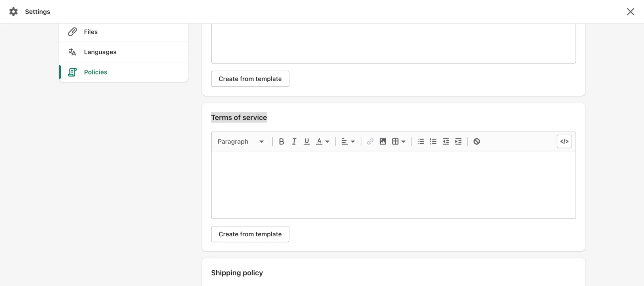The width and height of the screenshot is (644, 286).
Task: Select Policies in the sidebar
Action: point(123,72)
